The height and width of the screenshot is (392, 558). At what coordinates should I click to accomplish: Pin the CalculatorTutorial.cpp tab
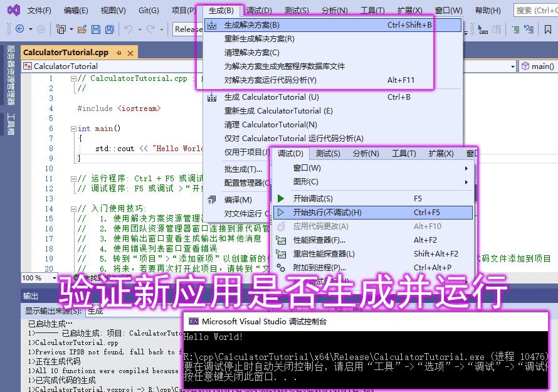119,53
